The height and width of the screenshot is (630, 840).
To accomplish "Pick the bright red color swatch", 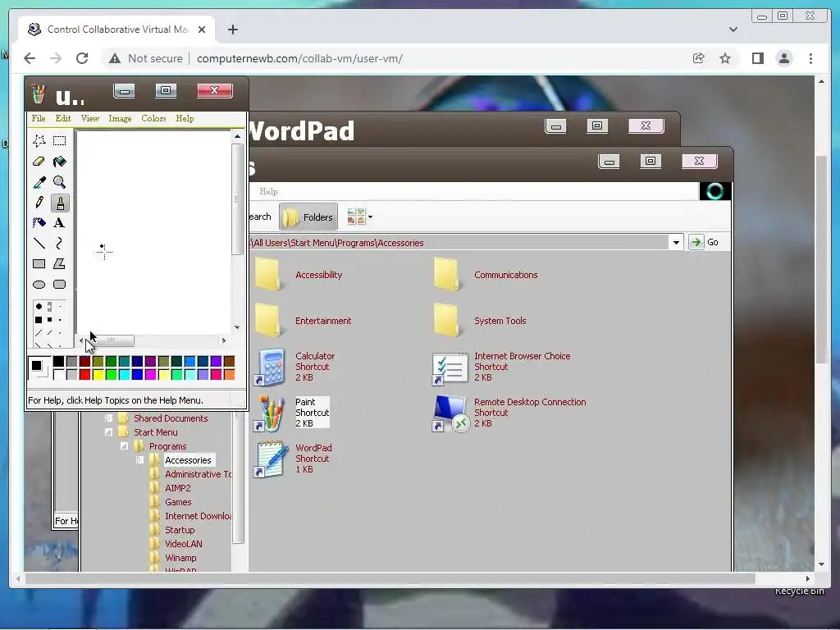I will 84,374.
